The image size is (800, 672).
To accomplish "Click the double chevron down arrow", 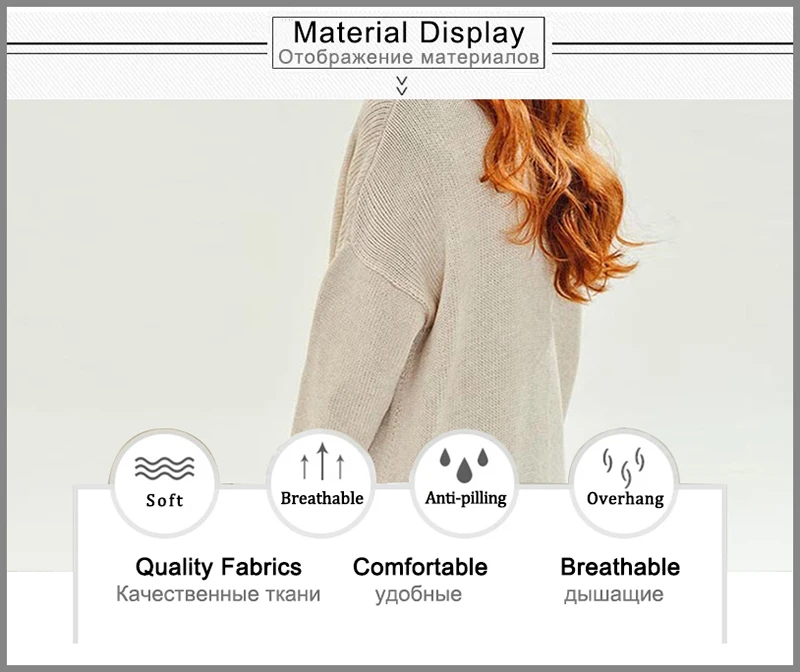I will point(402,86).
